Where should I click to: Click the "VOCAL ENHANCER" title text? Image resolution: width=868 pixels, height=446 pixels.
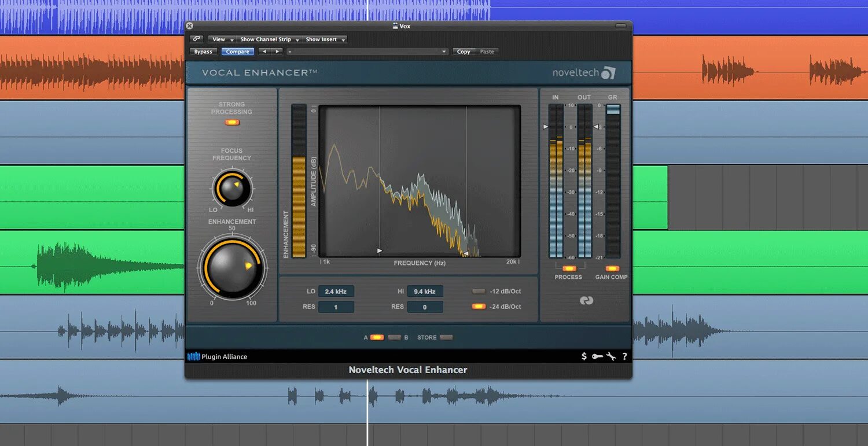coord(260,73)
